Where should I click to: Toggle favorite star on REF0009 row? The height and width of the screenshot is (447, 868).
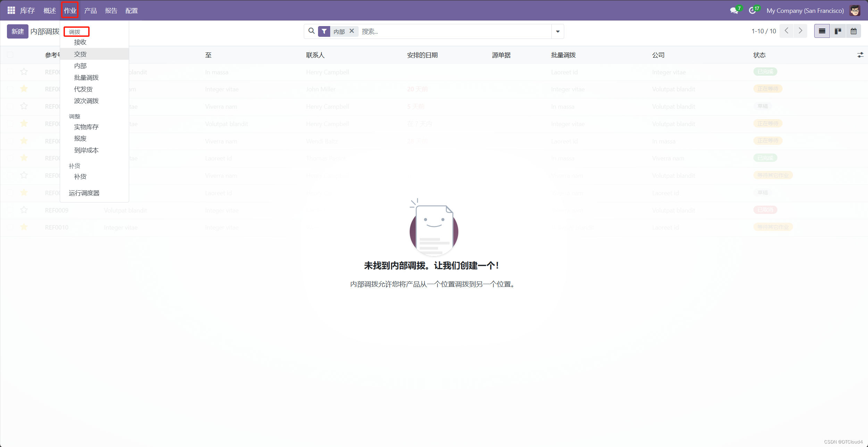point(24,210)
